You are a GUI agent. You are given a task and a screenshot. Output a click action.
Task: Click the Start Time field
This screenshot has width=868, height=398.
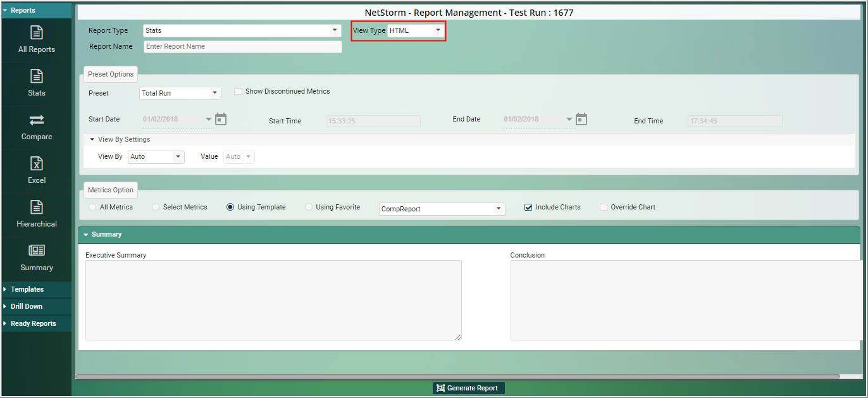pos(373,121)
